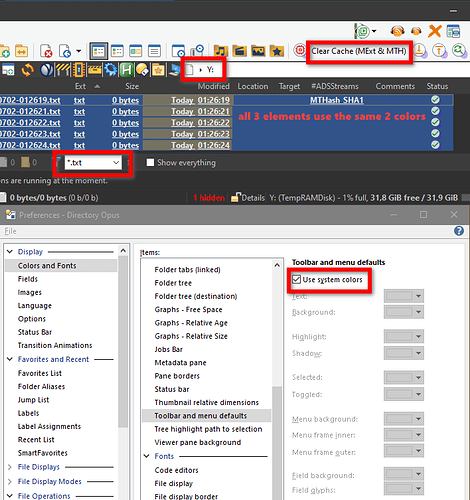Open the *.txt filter combo box
This screenshot has height=500, width=470.
[93, 163]
